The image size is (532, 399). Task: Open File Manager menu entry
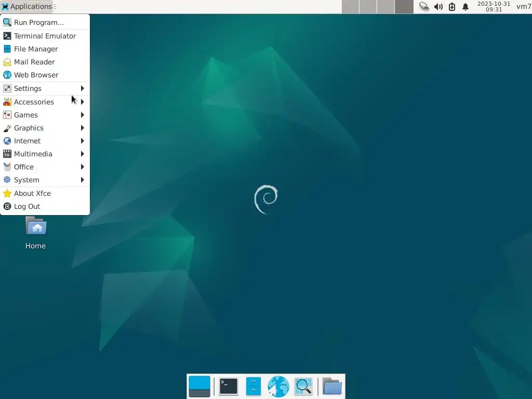(45, 49)
